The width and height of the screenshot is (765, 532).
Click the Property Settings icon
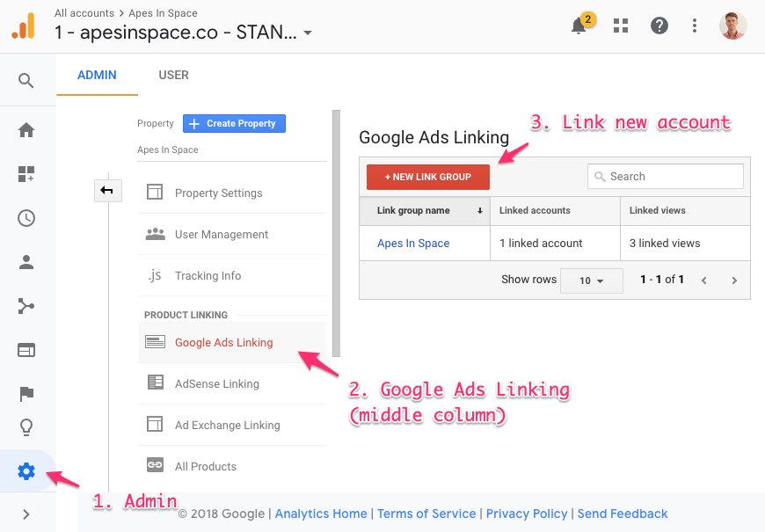[x=155, y=192]
